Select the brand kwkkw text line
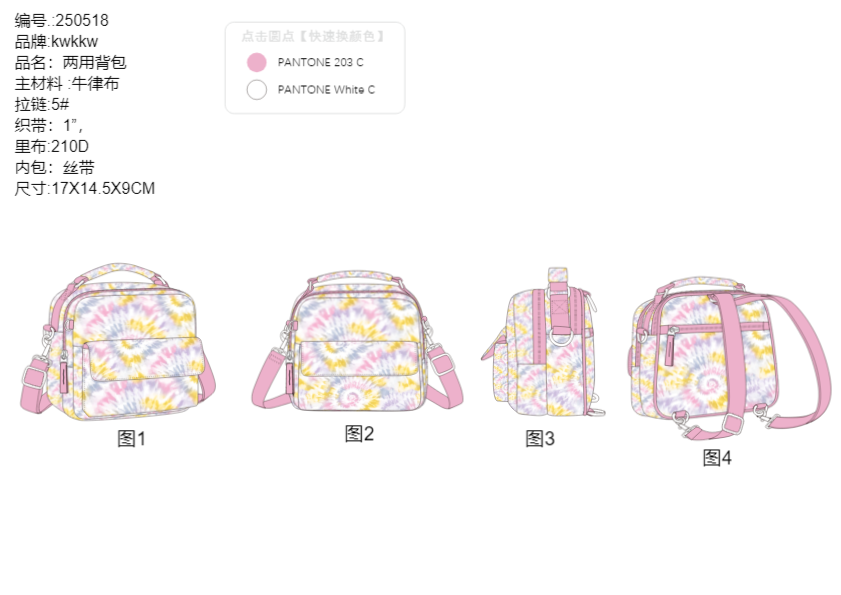The height and width of the screenshot is (595, 841). coord(56,41)
